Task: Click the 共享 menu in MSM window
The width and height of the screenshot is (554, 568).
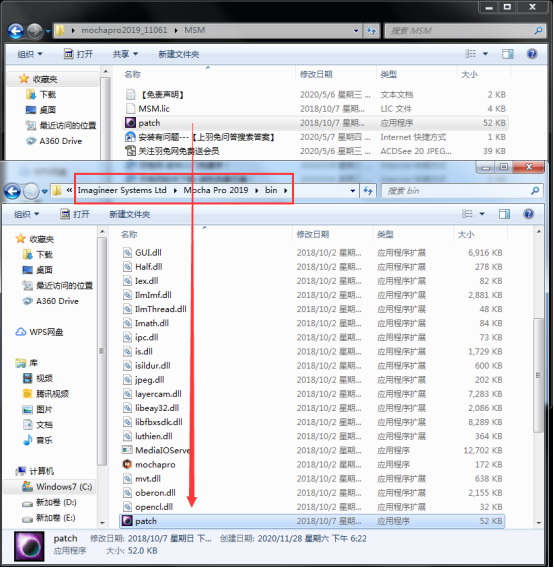Action: 125,54
